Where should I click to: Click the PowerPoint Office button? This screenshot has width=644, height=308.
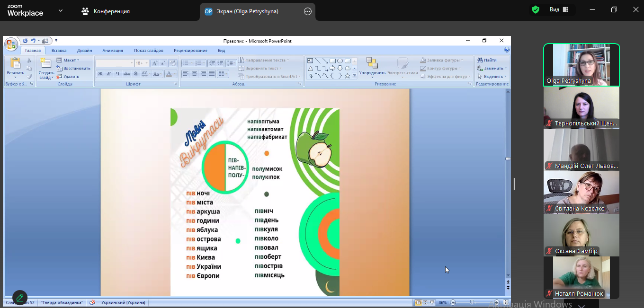(x=10, y=44)
